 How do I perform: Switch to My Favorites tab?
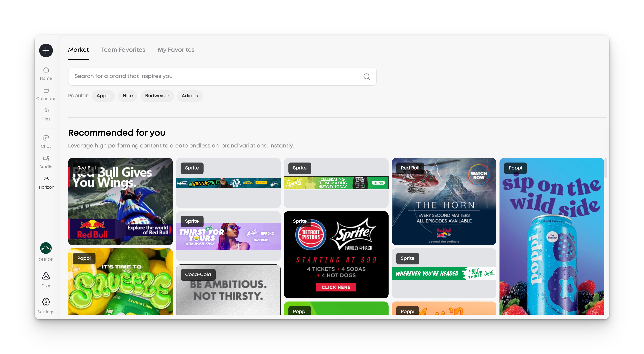pos(176,50)
